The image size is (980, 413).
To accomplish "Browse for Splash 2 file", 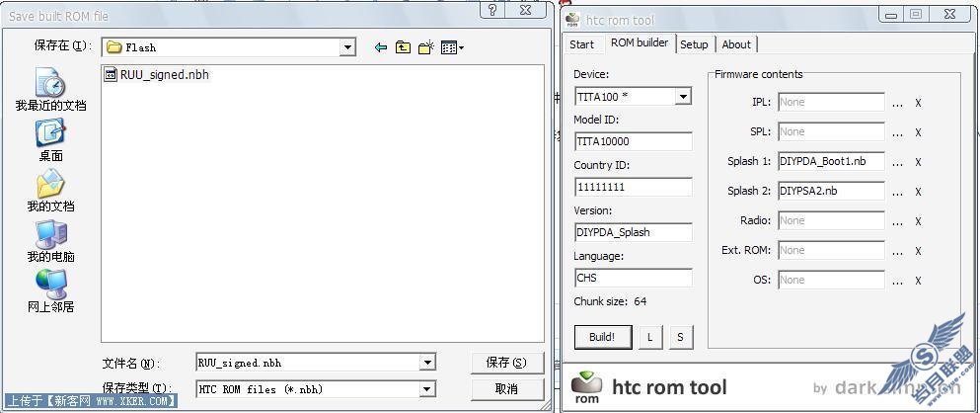I will 897,192.
